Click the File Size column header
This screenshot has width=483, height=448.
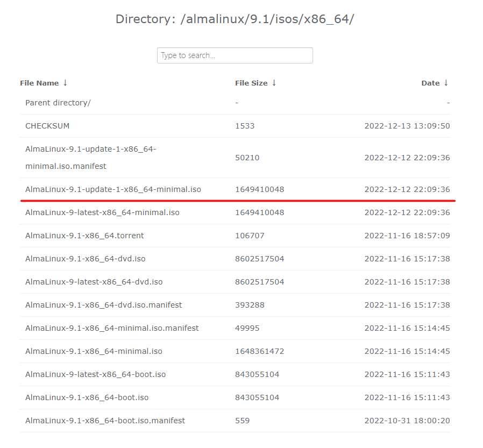pyautogui.click(x=251, y=83)
